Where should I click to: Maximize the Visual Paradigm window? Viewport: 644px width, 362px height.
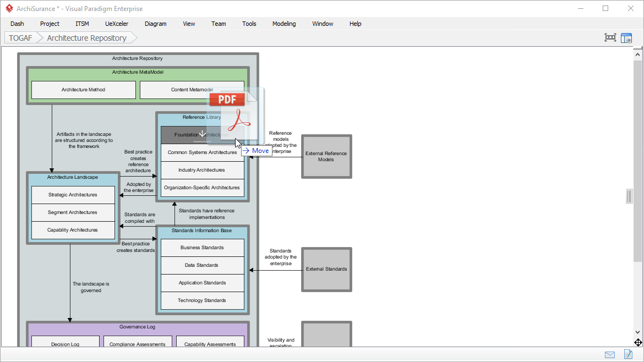(605, 8)
